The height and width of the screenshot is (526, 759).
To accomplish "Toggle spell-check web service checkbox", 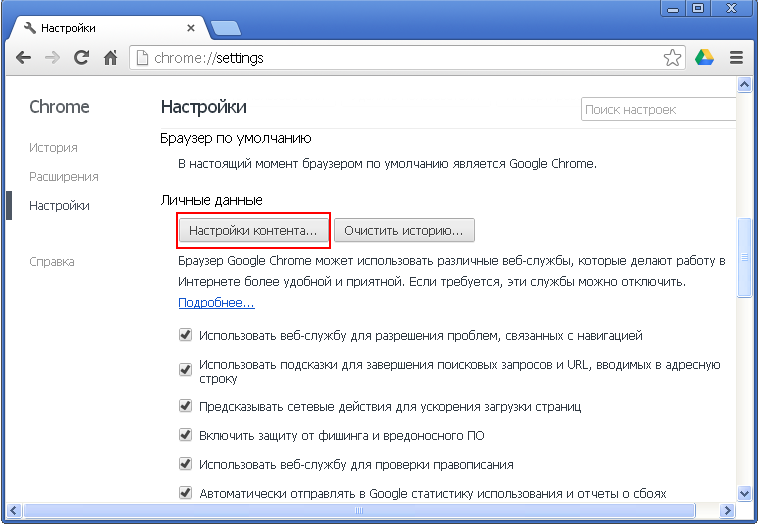I will coord(185,464).
